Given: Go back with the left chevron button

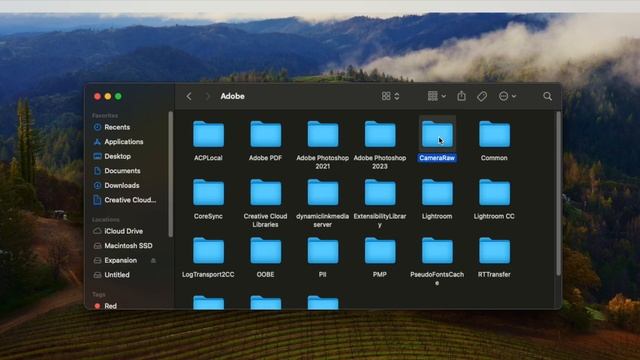Looking at the screenshot, I should [x=189, y=96].
